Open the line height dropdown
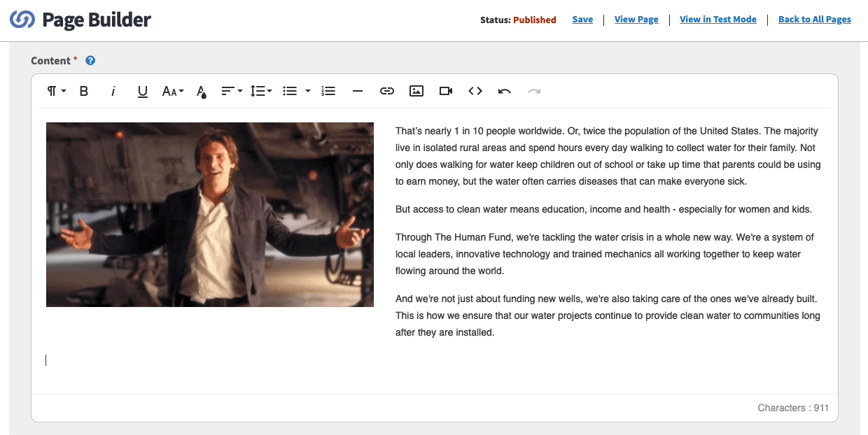868x435 pixels. [x=261, y=91]
